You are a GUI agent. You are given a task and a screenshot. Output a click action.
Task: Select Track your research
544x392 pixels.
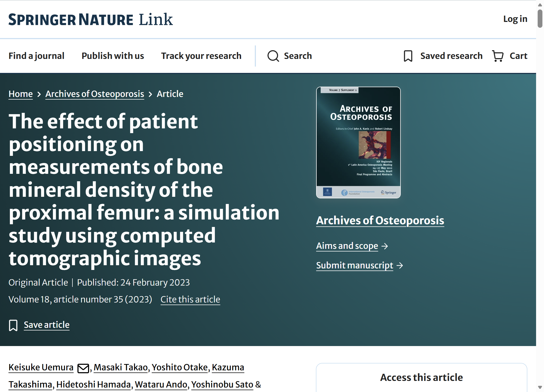click(201, 56)
